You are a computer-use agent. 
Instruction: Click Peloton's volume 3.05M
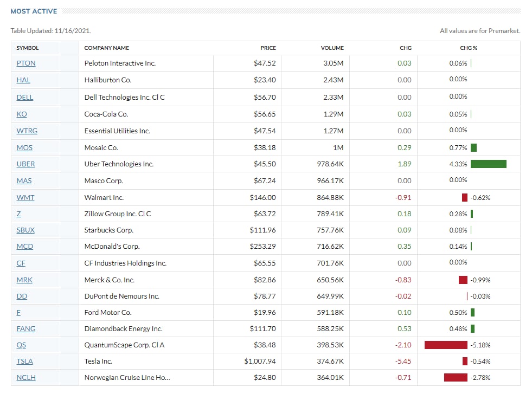coord(333,63)
